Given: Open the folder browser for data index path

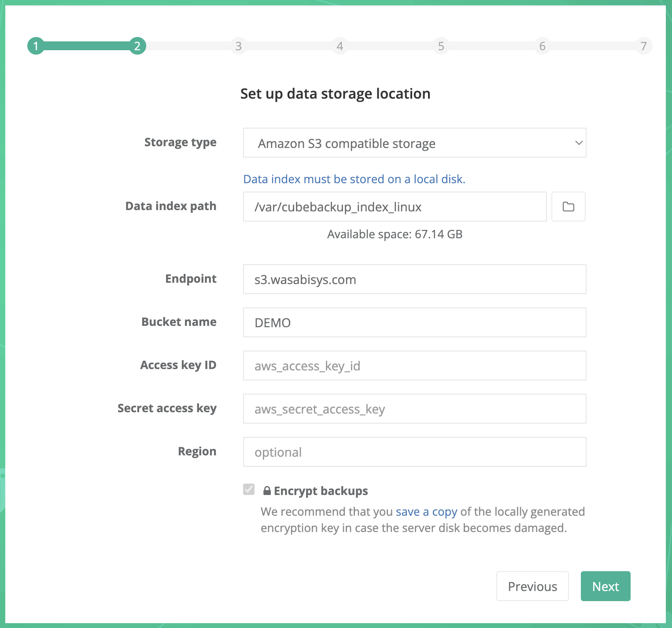Looking at the screenshot, I should tap(568, 207).
